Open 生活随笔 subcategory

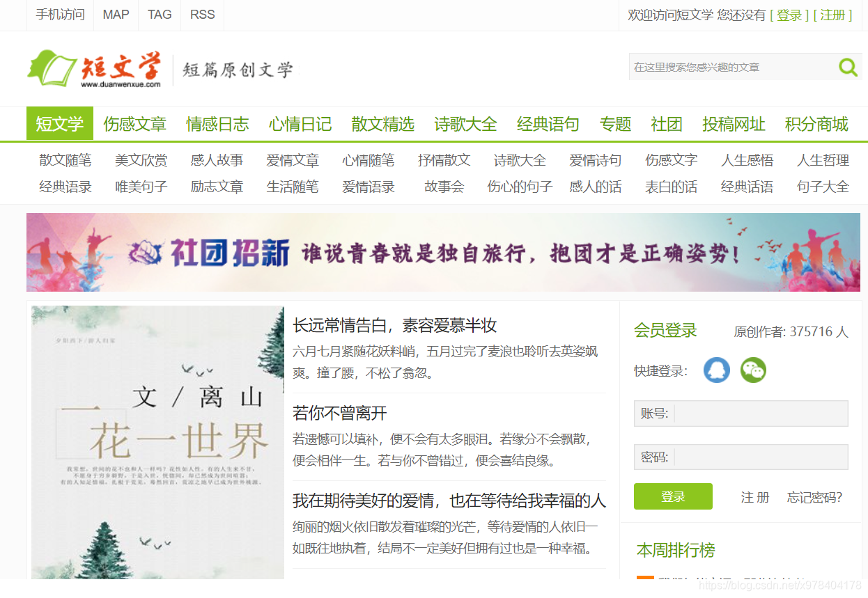[x=293, y=187]
